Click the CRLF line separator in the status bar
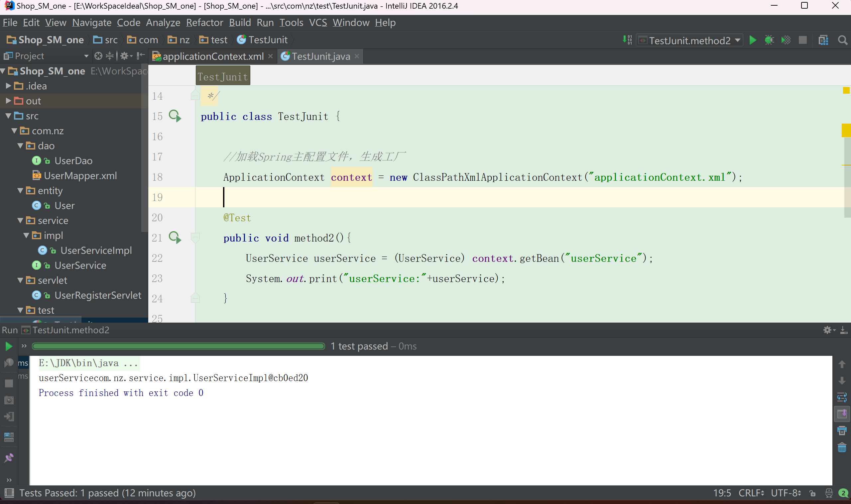This screenshot has height=504, width=851. tap(751, 493)
